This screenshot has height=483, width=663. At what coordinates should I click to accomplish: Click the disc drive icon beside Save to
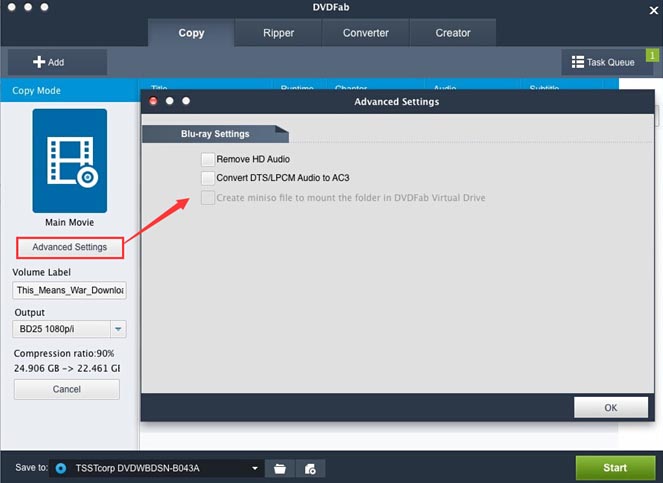click(x=61, y=468)
